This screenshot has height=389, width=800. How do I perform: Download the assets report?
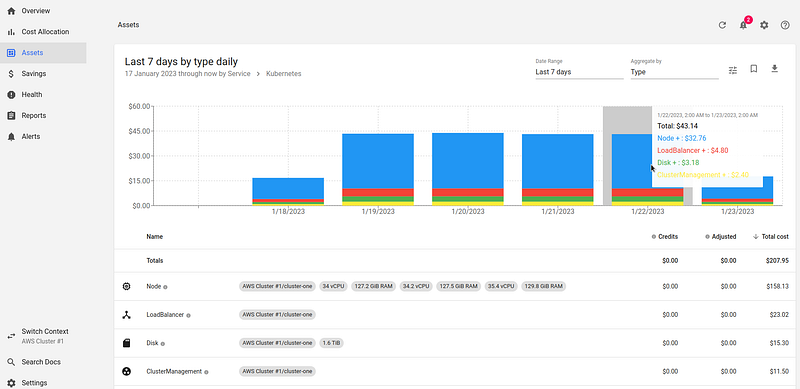pyautogui.click(x=774, y=69)
